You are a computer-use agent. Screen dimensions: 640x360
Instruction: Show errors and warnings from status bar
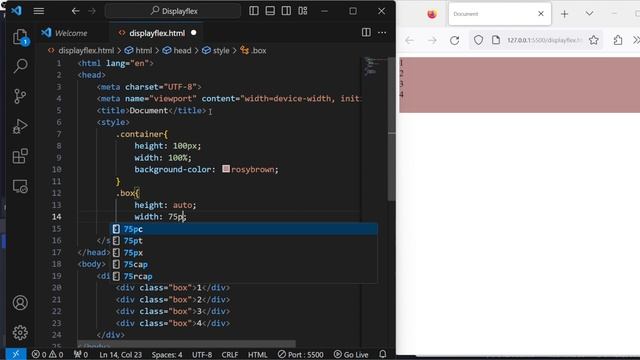47,354
